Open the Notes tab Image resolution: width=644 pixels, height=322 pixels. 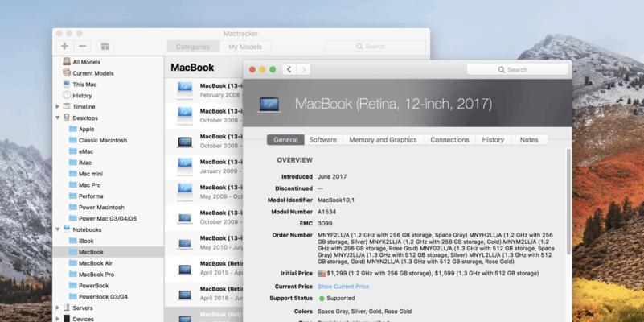coord(529,140)
